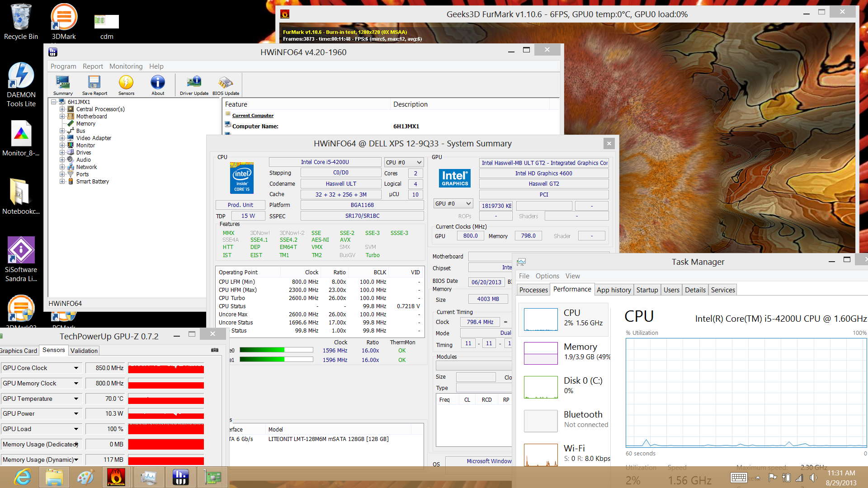Click the second CPU core load bar
Image resolution: width=868 pixels, height=488 pixels.
[276, 360]
